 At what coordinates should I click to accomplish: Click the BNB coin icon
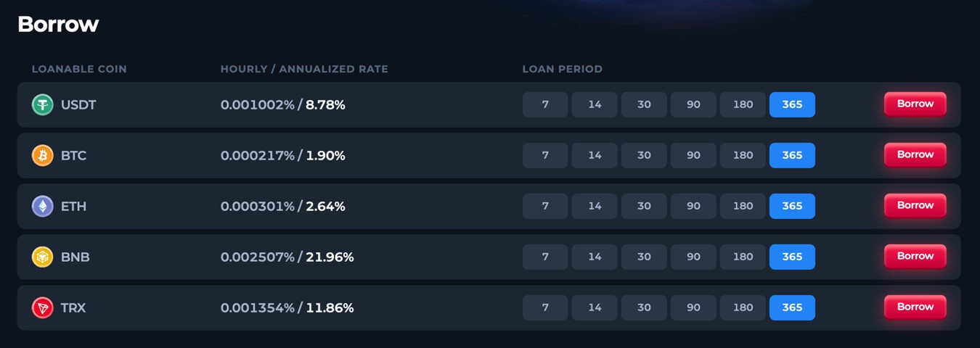(43, 257)
